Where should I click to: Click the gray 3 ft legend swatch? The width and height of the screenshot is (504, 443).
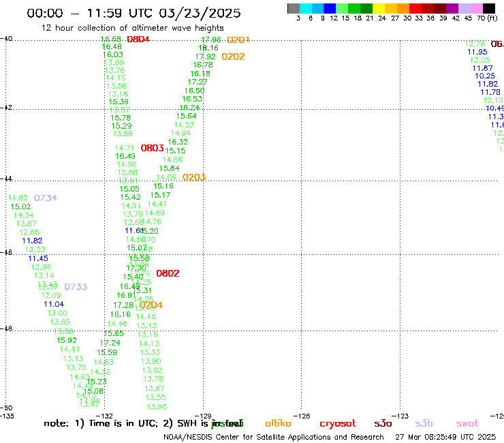pos(294,8)
